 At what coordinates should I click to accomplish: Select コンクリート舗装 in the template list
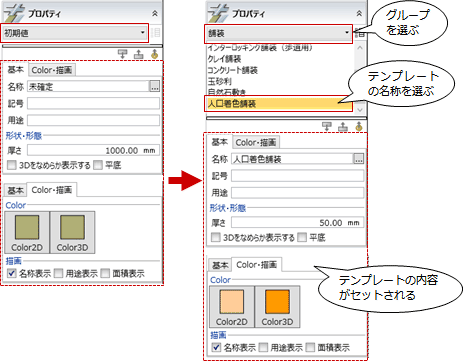click(233, 70)
